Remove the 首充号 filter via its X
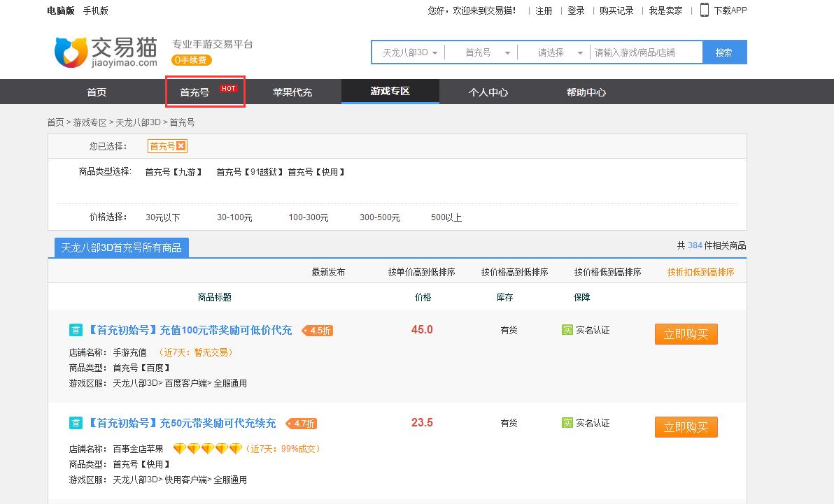 (180, 146)
